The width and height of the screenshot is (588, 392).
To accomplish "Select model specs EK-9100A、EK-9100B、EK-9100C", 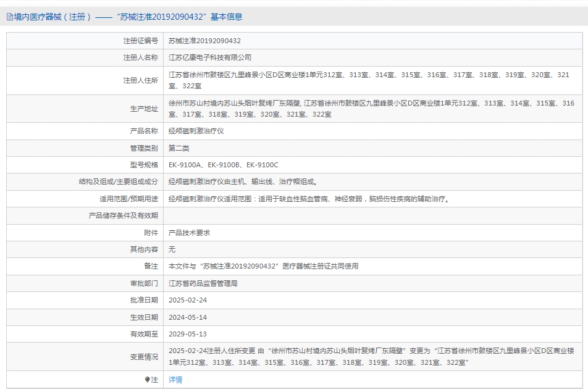I will 224,165.
